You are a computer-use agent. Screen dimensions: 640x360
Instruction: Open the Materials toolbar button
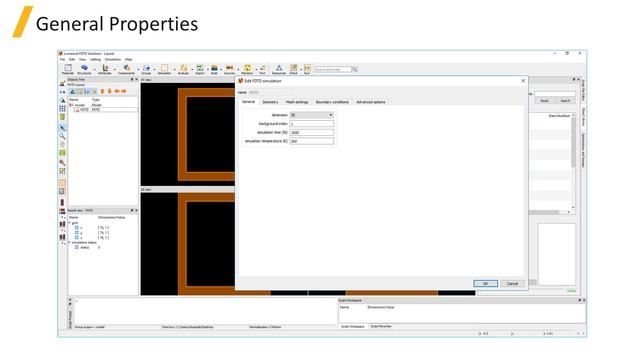pos(67,69)
